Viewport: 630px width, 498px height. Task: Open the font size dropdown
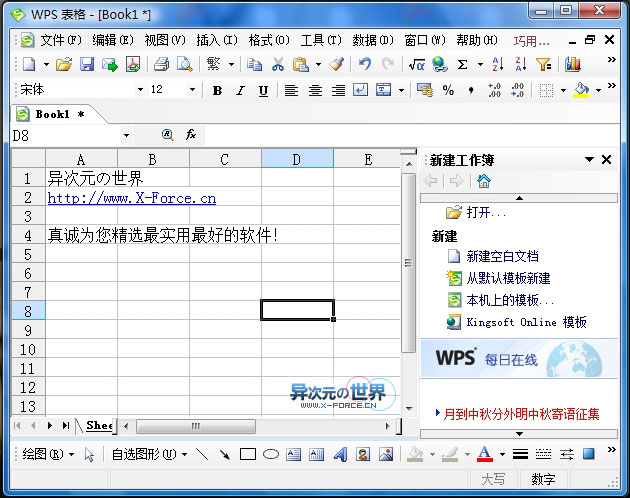tap(192, 89)
